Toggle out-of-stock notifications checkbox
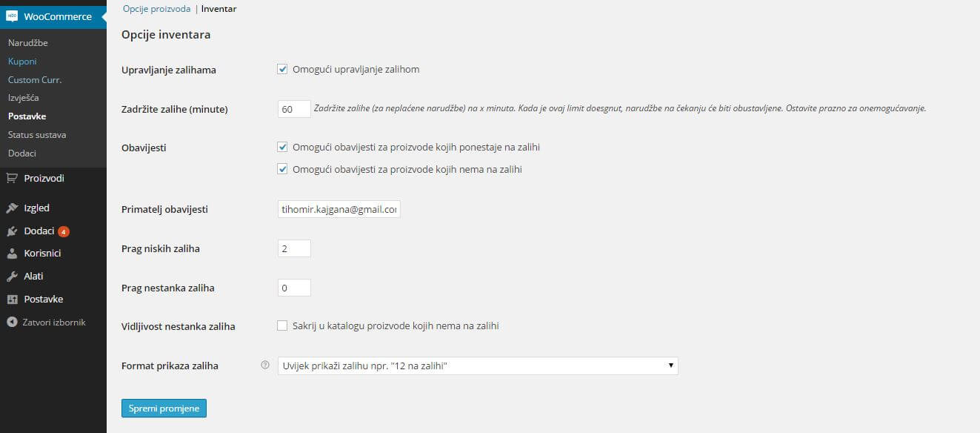The width and height of the screenshot is (980, 433). tap(282, 170)
